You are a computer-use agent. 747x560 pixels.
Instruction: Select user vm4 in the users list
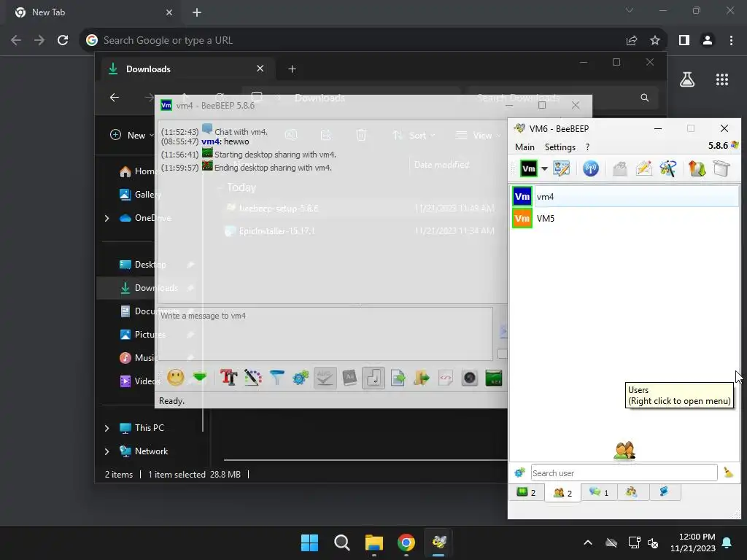pyautogui.click(x=625, y=197)
